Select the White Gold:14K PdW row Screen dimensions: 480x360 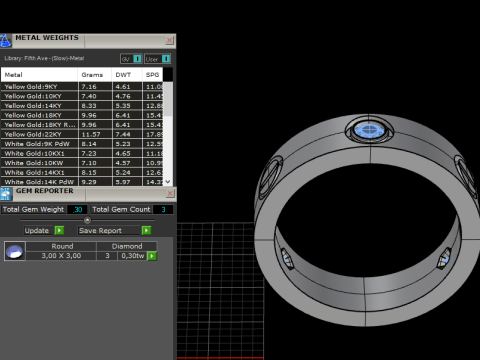tap(82, 182)
